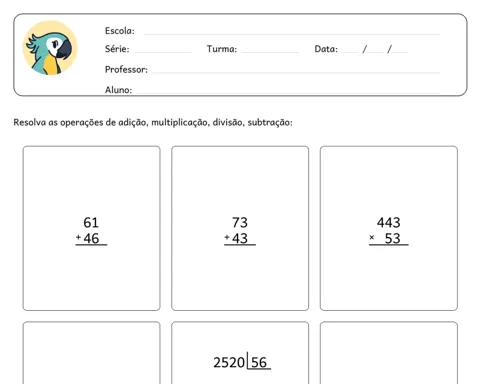
Task: Click the plus sign beside 46
Action: coord(78,237)
